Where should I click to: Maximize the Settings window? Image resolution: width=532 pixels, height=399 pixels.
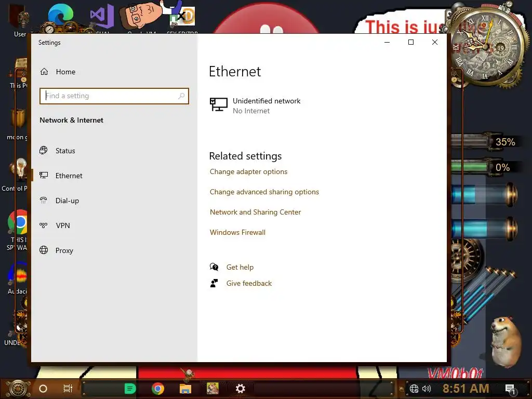click(x=411, y=42)
